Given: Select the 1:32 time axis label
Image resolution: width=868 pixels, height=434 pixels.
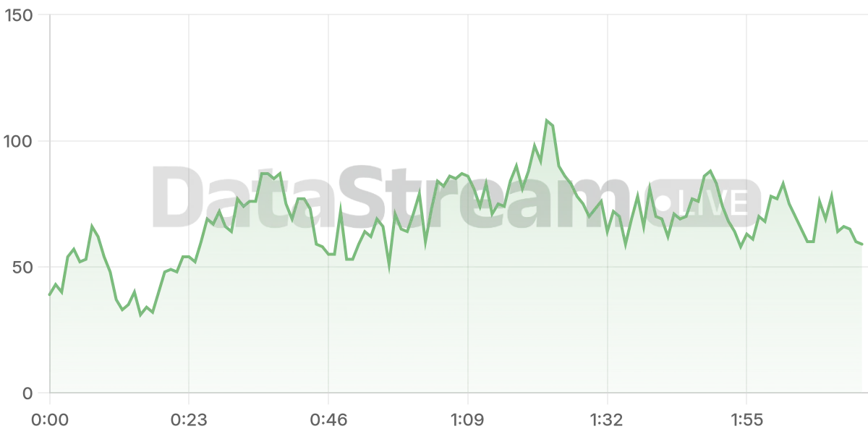Looking at the screenshot, I should point(608,420).
